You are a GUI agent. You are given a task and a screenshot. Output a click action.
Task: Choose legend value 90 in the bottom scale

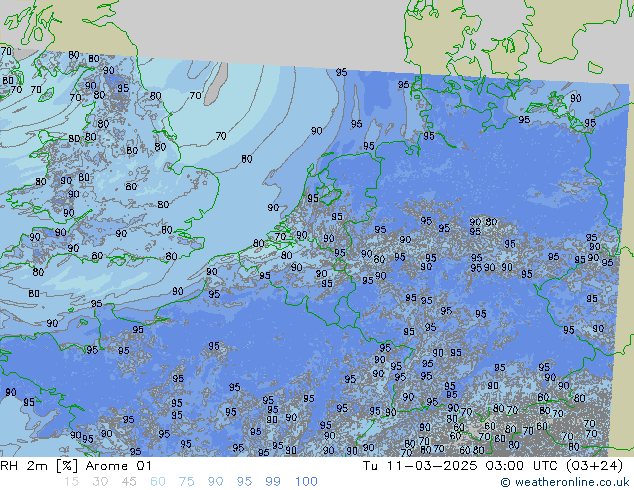pos(215,482)
